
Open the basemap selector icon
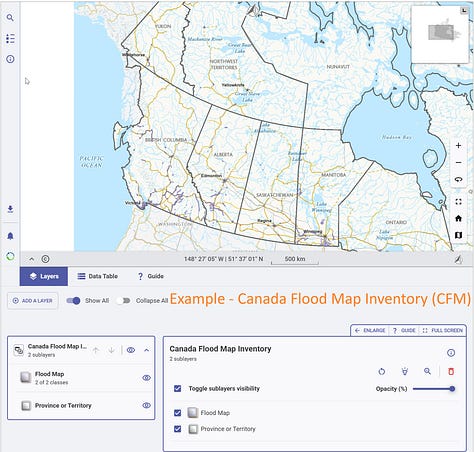pos(458,235)
